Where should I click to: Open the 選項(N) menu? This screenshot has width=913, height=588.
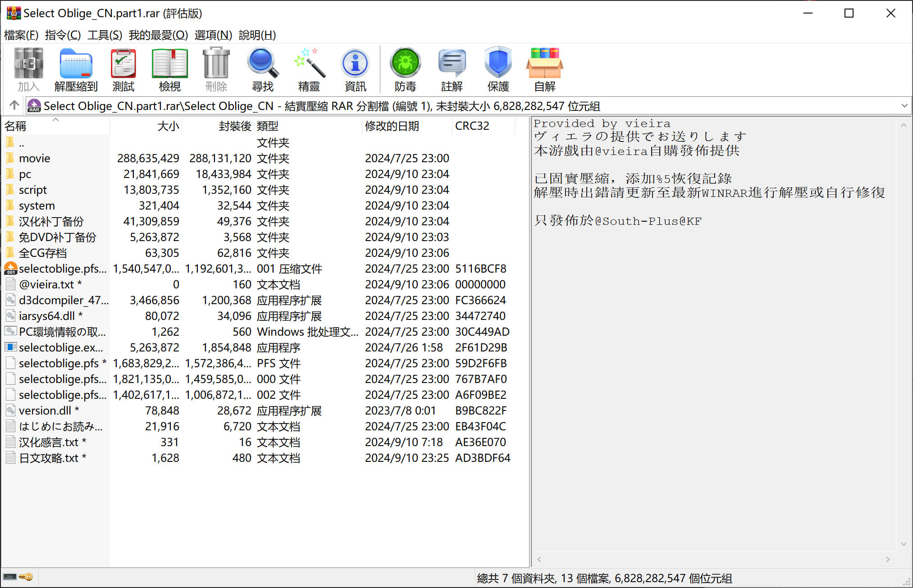(x=213, y=35)
